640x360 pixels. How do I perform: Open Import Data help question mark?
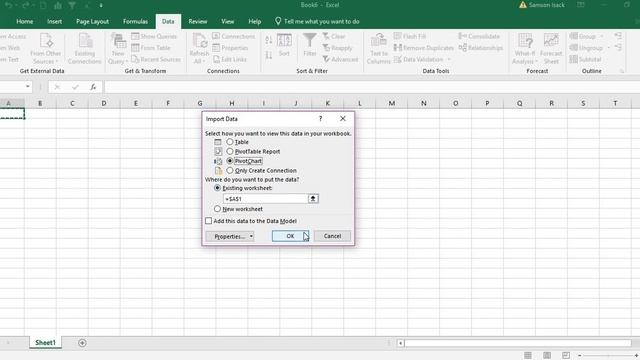[x=320, y=119]
